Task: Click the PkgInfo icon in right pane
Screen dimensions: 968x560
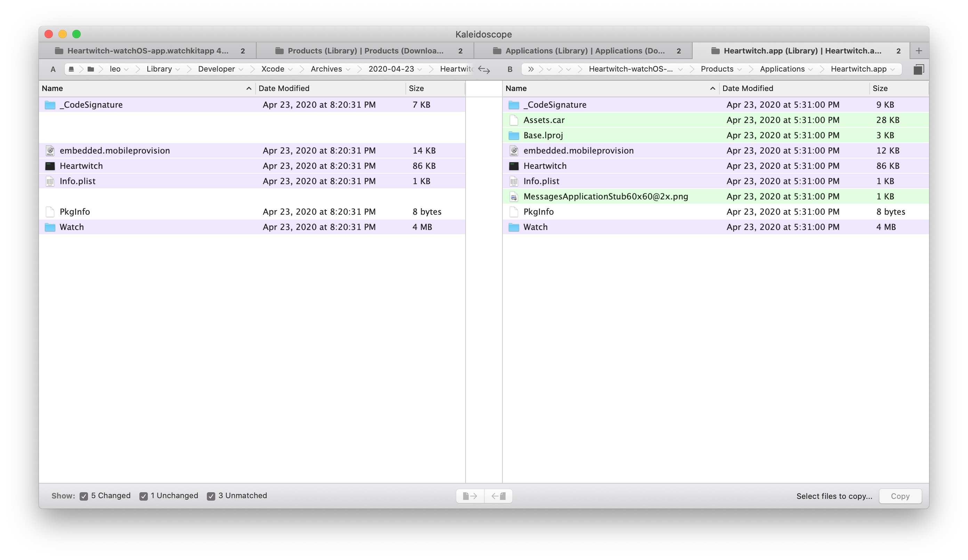Action: (x=514, y=212)
